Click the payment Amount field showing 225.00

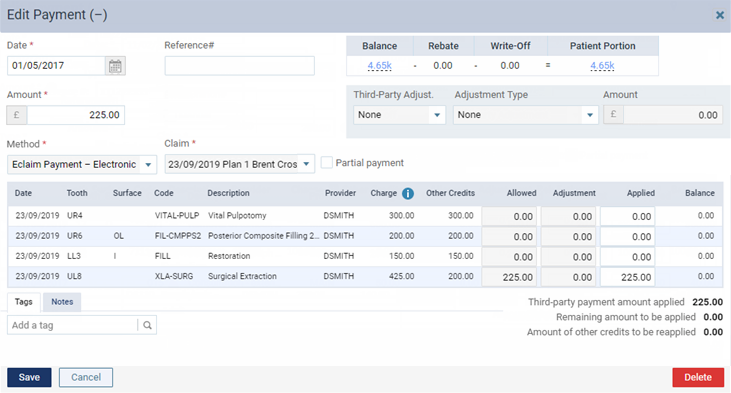pyautogui.click(x=76, y=115)
